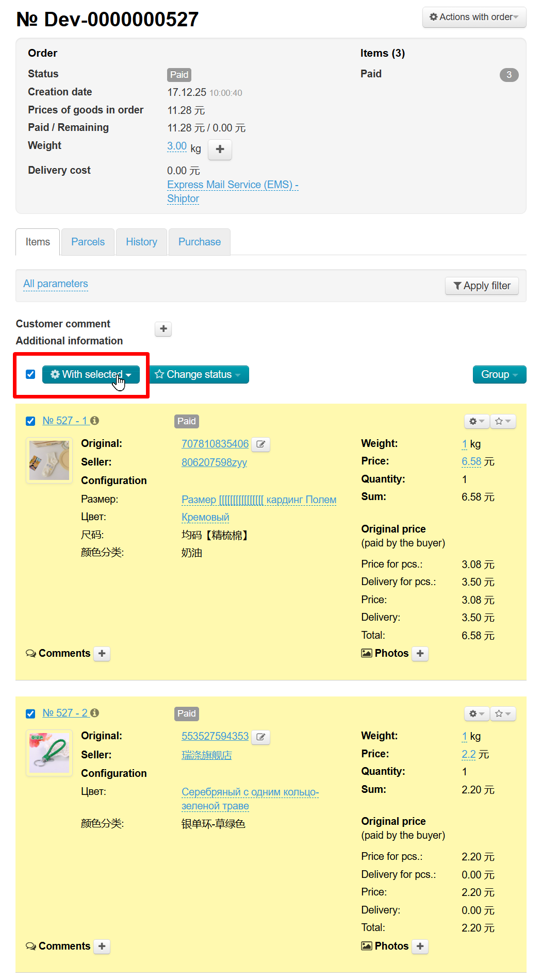Toggle the select-all items checkbox
Viewport: 541px width, 980px height.
[30, 374]
